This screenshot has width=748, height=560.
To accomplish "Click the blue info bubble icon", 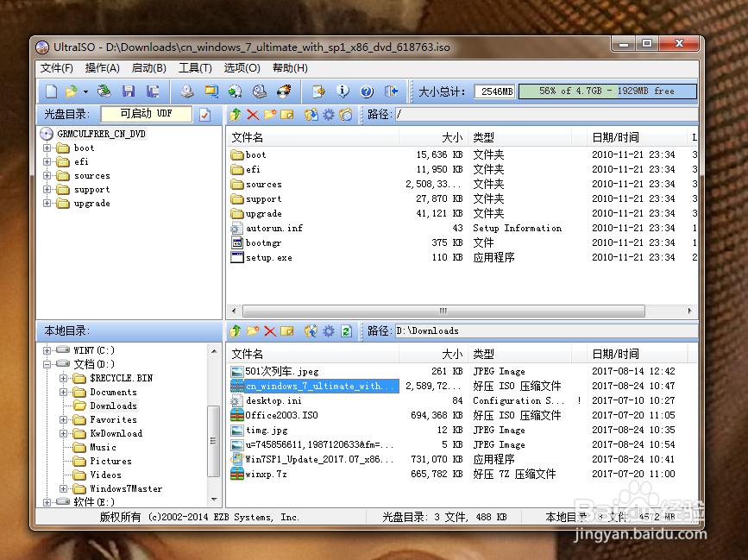I will (343, 91).
